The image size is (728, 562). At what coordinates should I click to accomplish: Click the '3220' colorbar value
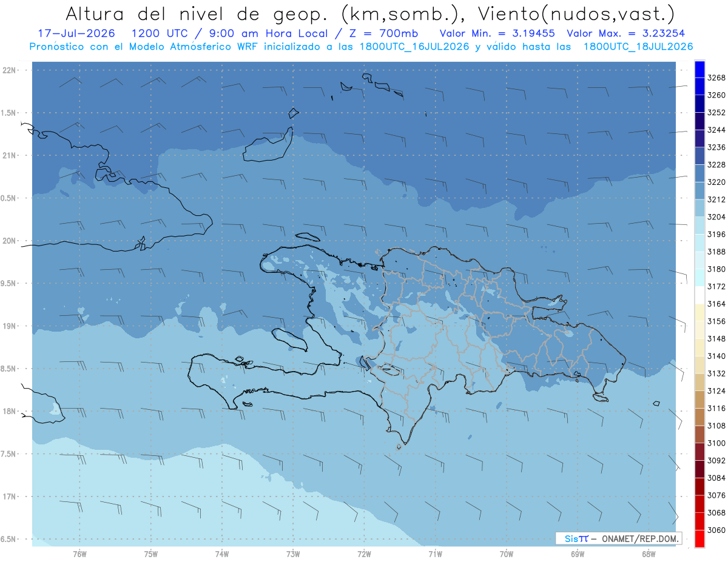pyautogui.click(x=716, y=182)
